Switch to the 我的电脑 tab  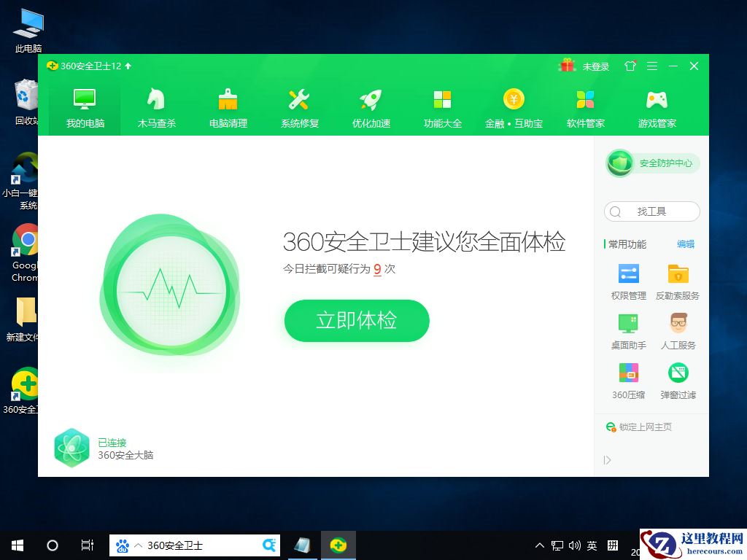[x=83, y=106]
